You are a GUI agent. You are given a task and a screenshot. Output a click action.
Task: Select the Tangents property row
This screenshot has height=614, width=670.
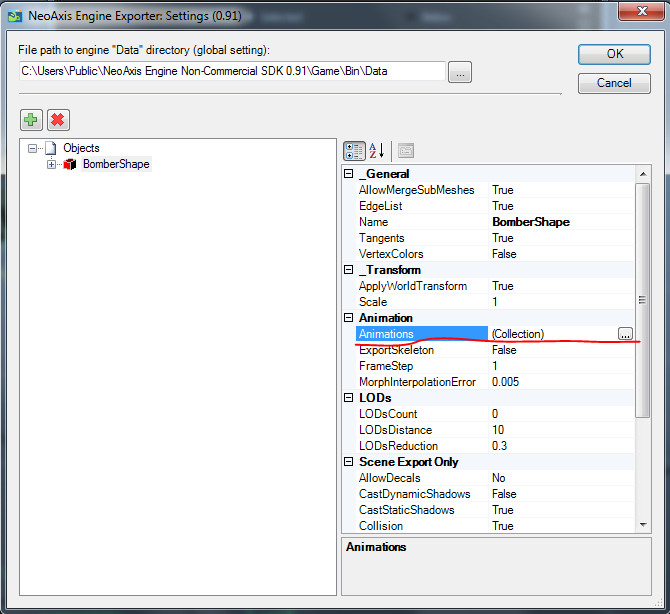coord(494,238)
